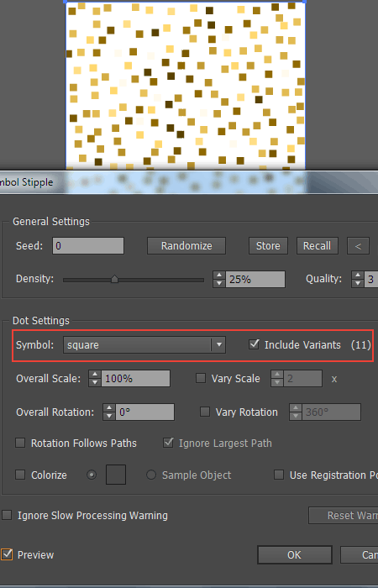Click the Density spinner arrows
This screenshot has height=588, width=378.
219,280
